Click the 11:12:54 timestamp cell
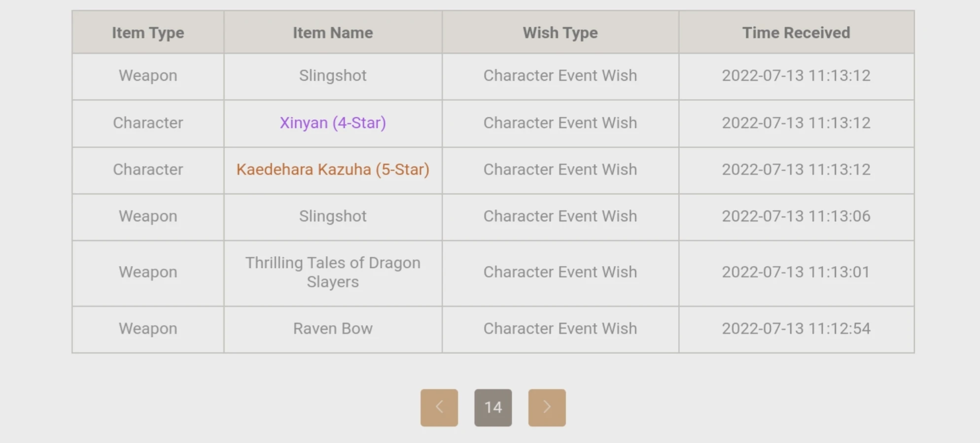Viewport: 980px width, 443px height. click(x=796, y=329)
